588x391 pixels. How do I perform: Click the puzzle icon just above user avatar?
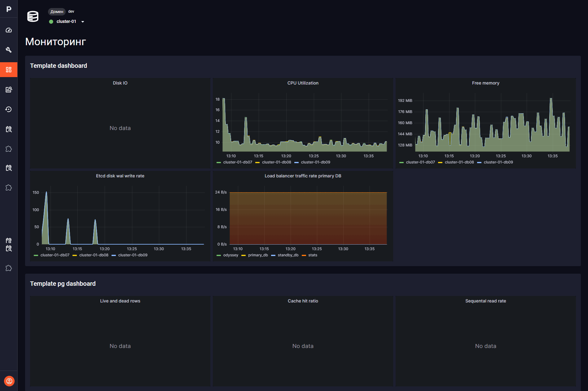click(x=9, y=268)
